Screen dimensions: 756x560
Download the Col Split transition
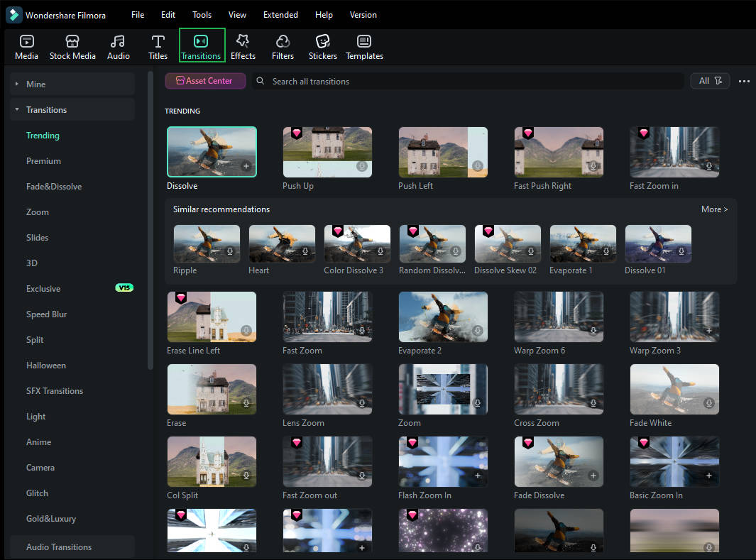[246, 475]
